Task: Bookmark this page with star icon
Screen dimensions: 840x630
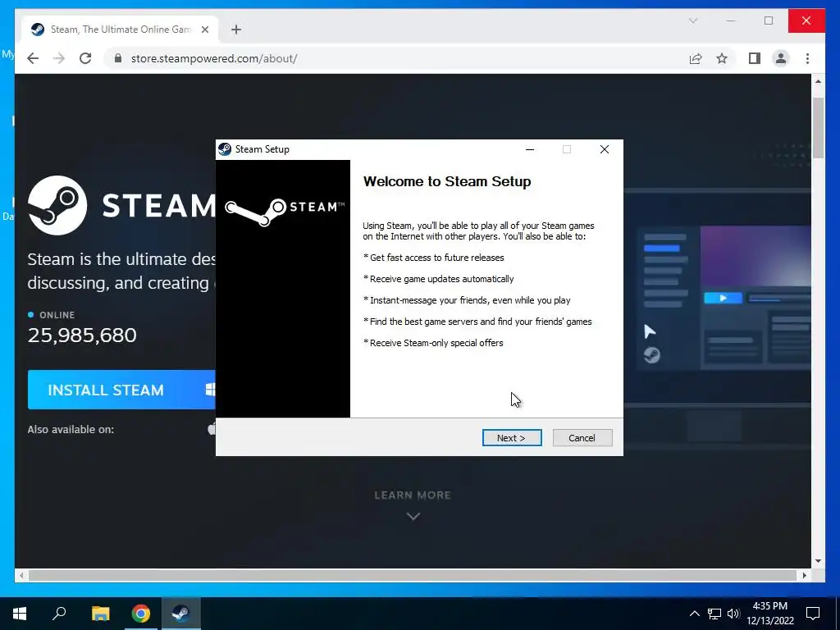Action: pos(722,58)
